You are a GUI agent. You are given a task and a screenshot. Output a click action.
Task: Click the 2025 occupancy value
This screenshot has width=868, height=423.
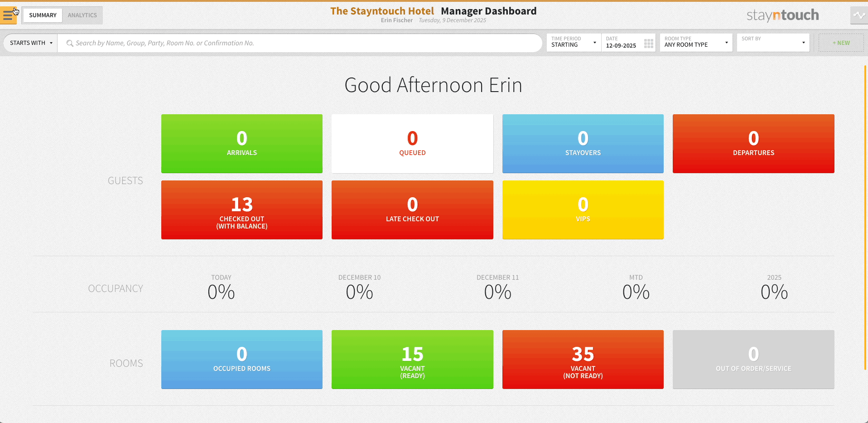[774, 292]
